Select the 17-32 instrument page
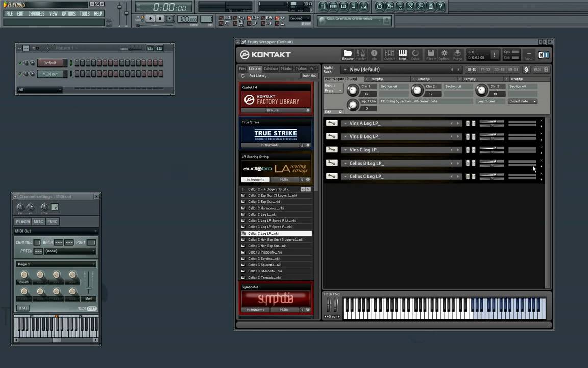Screen dimensions: 588x368 coord(485,70)
